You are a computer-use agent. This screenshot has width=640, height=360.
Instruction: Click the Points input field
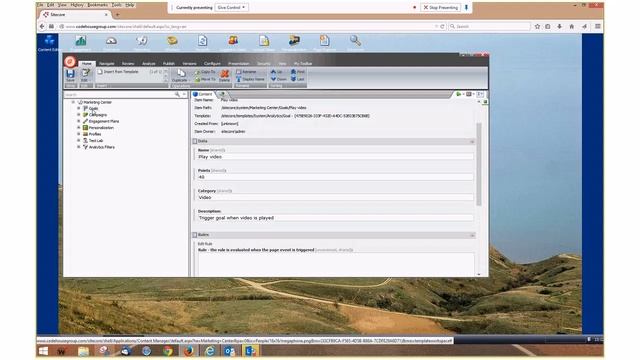tap(335, 177)
